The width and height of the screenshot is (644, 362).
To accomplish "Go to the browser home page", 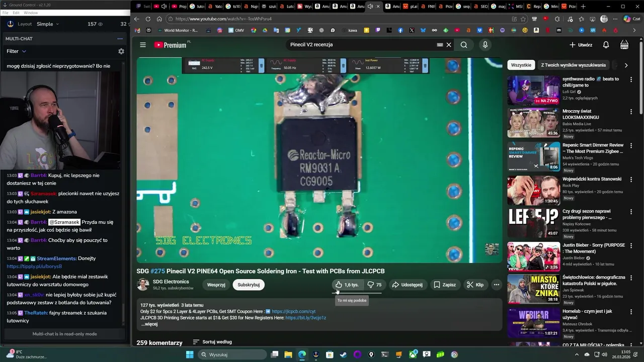I will point(159,19).
